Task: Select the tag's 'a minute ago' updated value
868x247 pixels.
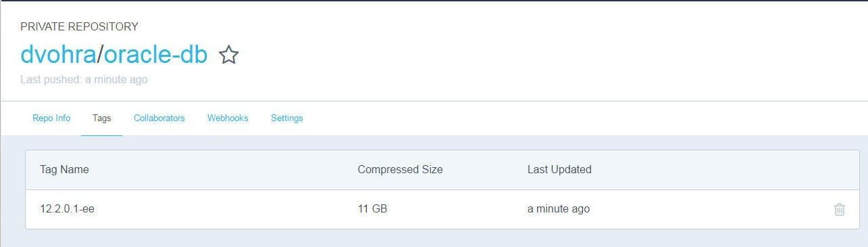Action: [x=559, y=209]
